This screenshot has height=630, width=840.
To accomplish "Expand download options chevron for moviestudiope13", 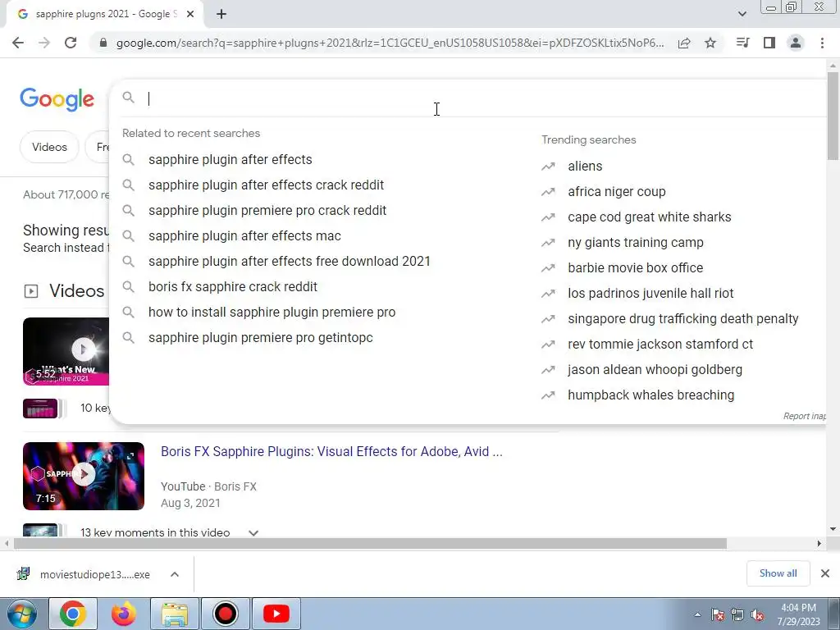I will tap(175, 574).
